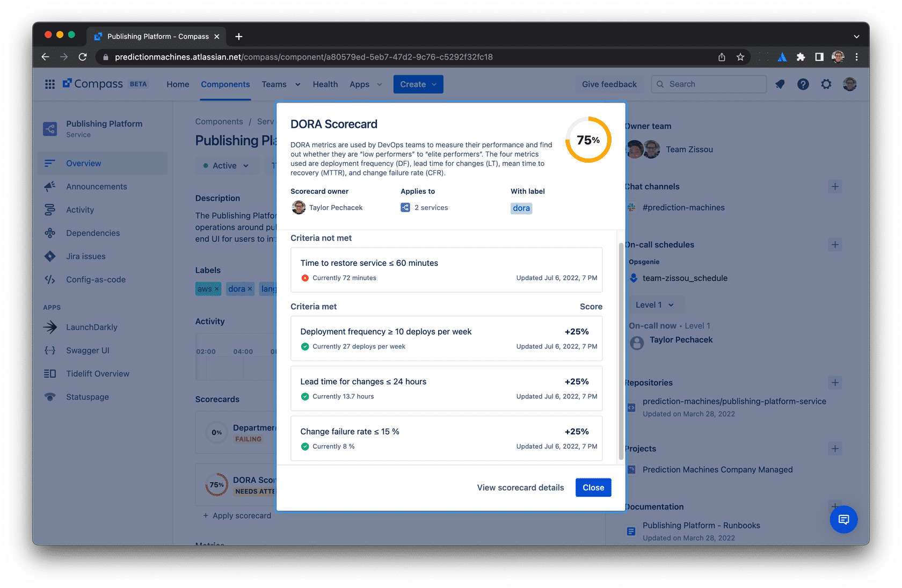
Task: Open the Active status dropdown
Action: tap(226, 166)
